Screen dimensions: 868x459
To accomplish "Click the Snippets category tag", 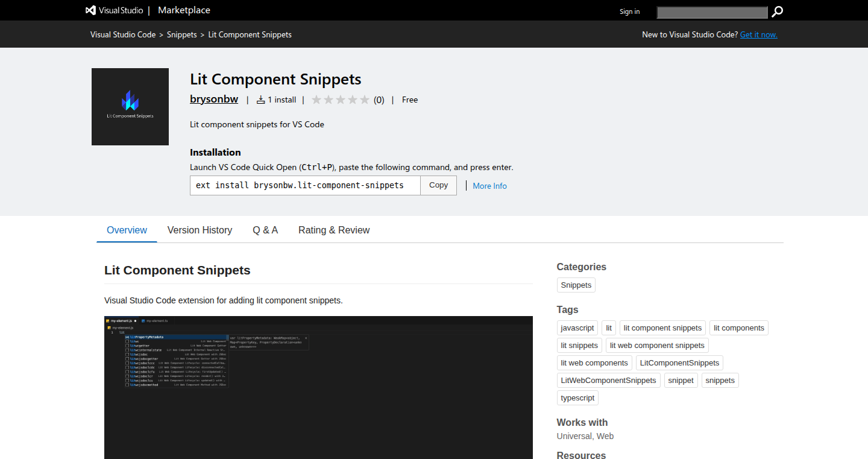I will (x=576, y=285).
